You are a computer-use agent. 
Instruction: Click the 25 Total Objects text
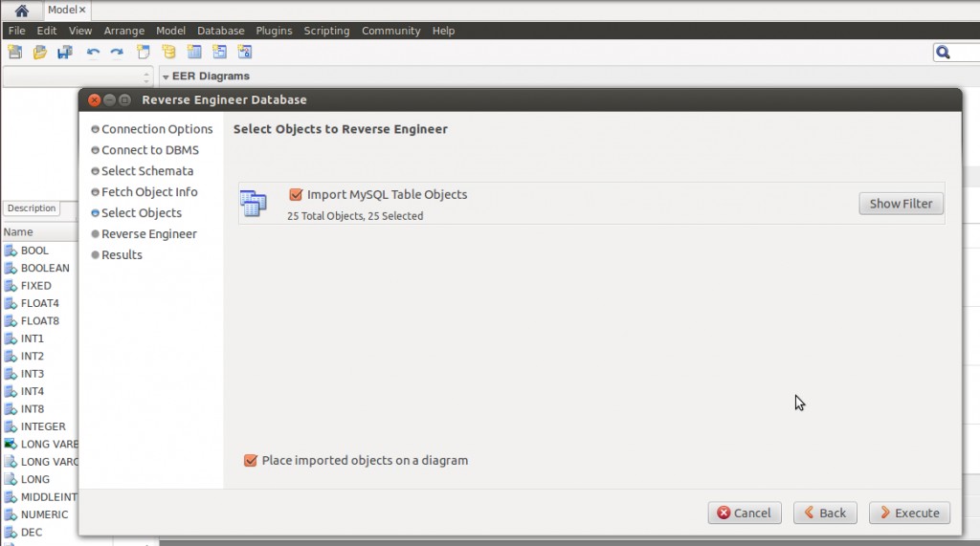click(x=355, y=216)
